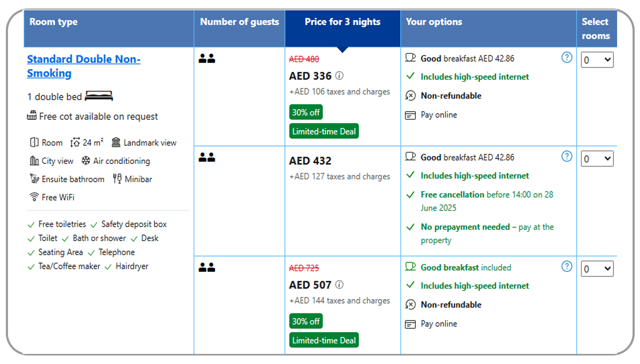Click the first Limited-time Deal badge
Screen dimensions: 640x364
(324, 131)
